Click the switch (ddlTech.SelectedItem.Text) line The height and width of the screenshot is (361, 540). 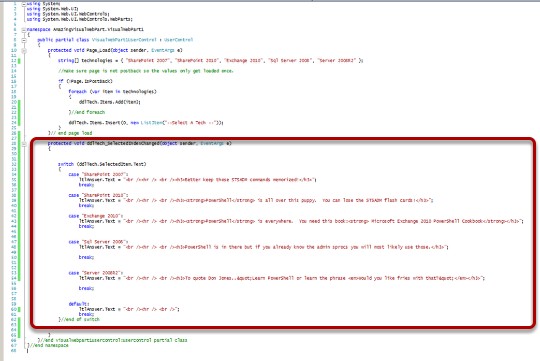tap(102, 164)
